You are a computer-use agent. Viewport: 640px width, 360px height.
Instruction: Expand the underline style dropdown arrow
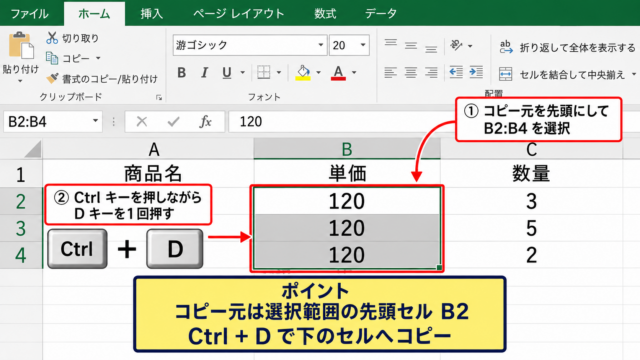point(242,73)
